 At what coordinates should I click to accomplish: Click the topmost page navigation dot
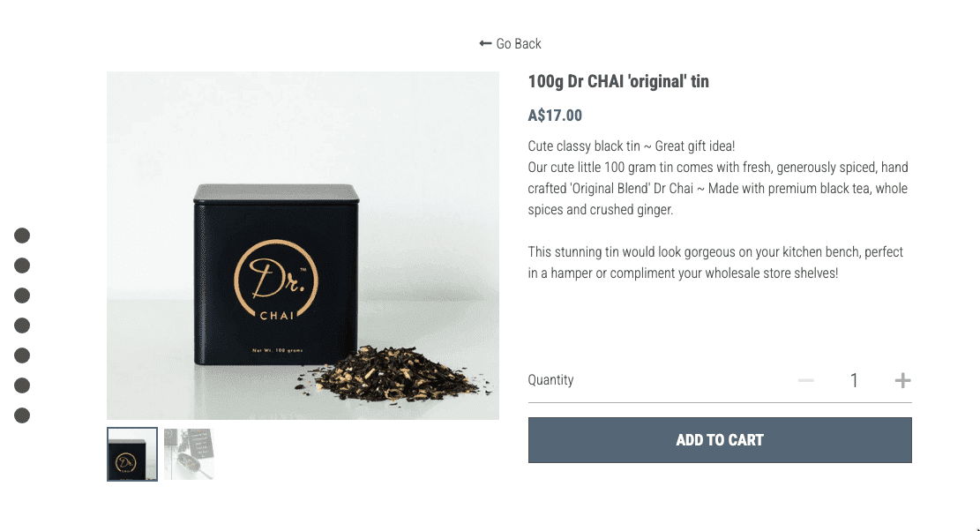pyautogui.click(x=22, y=236)
